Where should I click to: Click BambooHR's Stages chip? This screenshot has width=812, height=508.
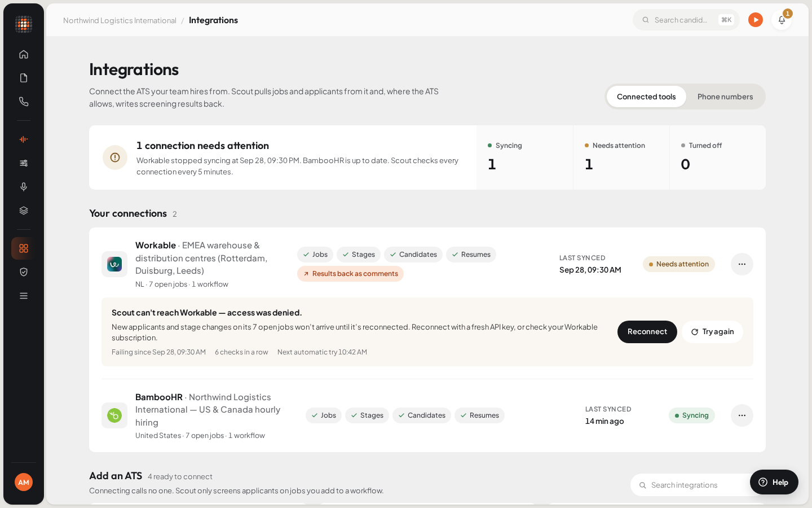click(x=367, y=415)
